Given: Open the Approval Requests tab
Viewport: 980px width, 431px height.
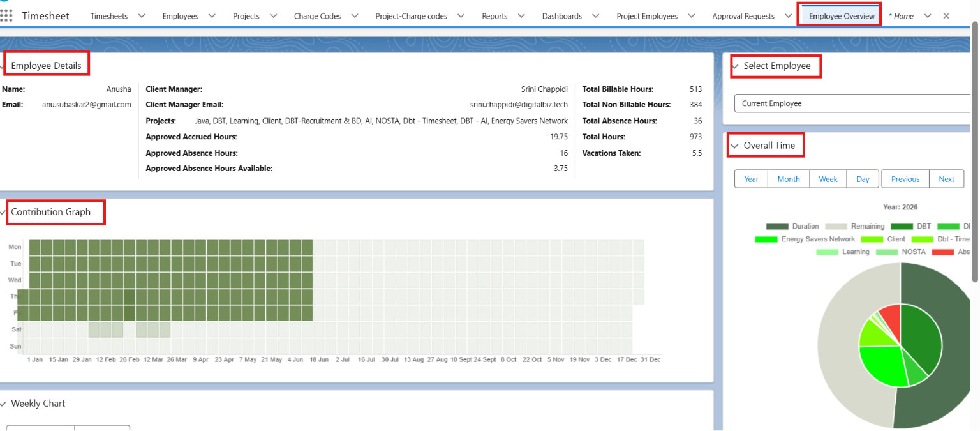Looking at the screenshot, I should pyautogui.click(x=743, y=16).
